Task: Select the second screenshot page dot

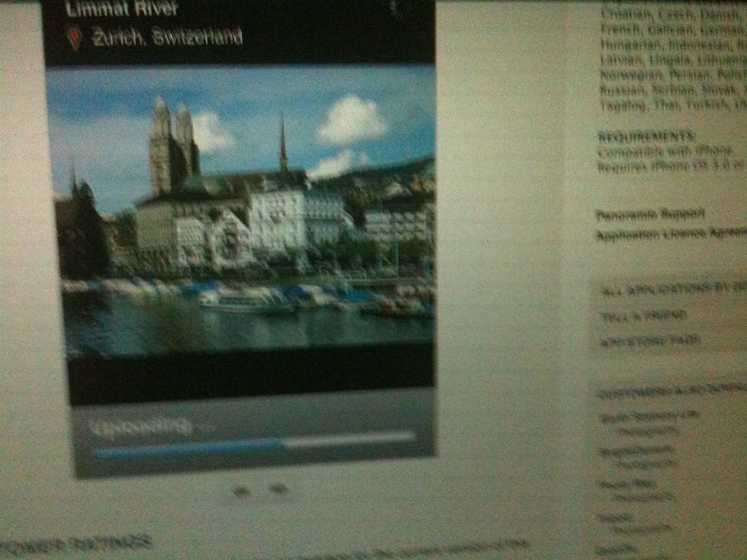Action: point(280,489)
